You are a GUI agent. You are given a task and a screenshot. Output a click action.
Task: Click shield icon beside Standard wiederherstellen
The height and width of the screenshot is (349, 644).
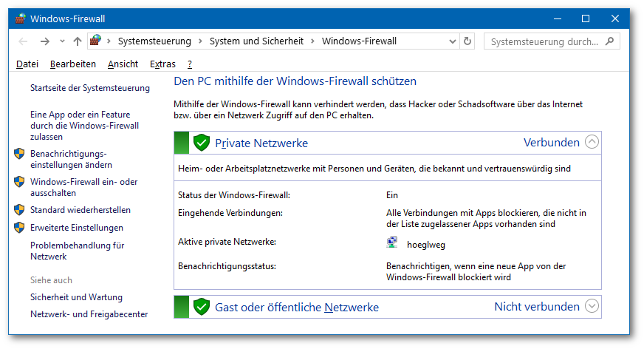click(19, 210)
